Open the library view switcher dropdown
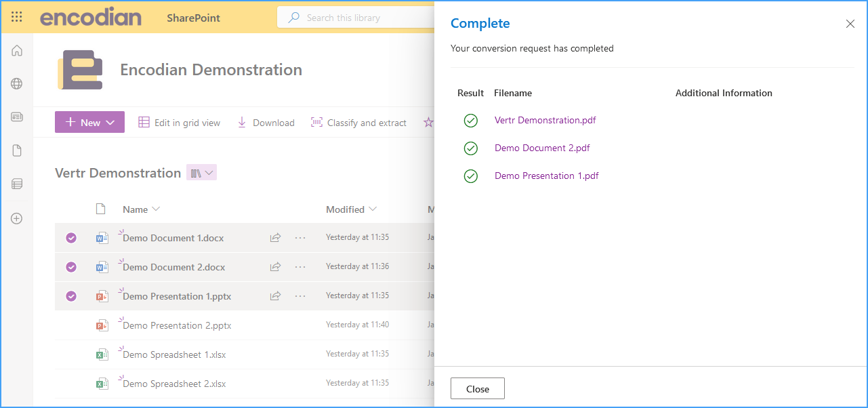 tap(202, 173)
